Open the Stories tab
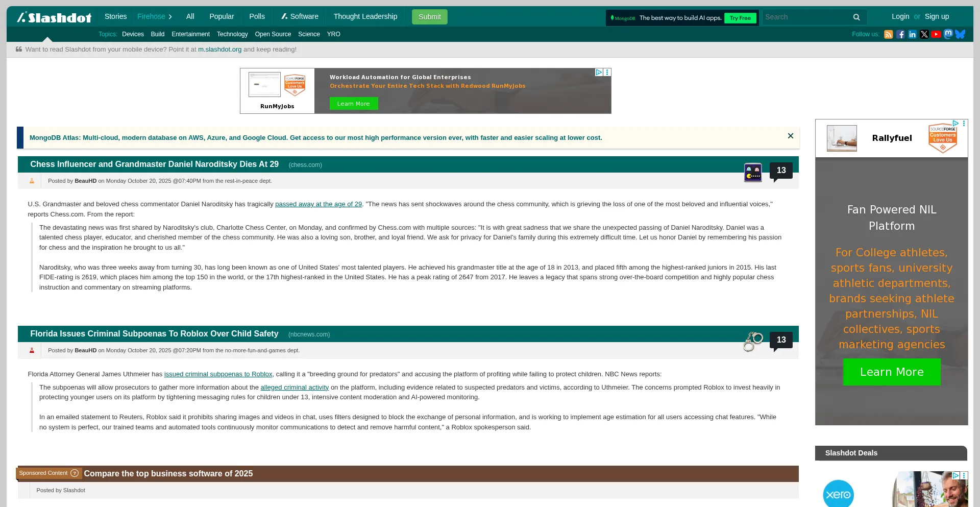Image resolution: width=980 pixels, height=507 pixels. pyautogui.click(x=115, y=16)
